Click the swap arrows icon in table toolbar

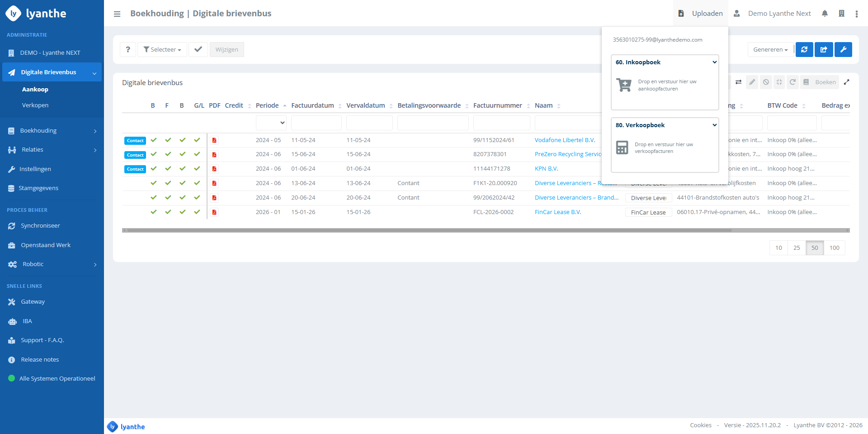[x=738, y=82]
